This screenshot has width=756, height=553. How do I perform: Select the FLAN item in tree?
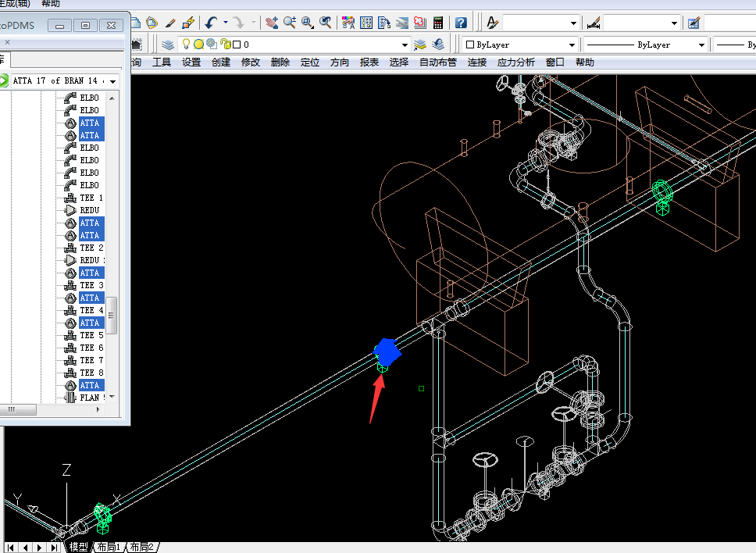[90, 398]
